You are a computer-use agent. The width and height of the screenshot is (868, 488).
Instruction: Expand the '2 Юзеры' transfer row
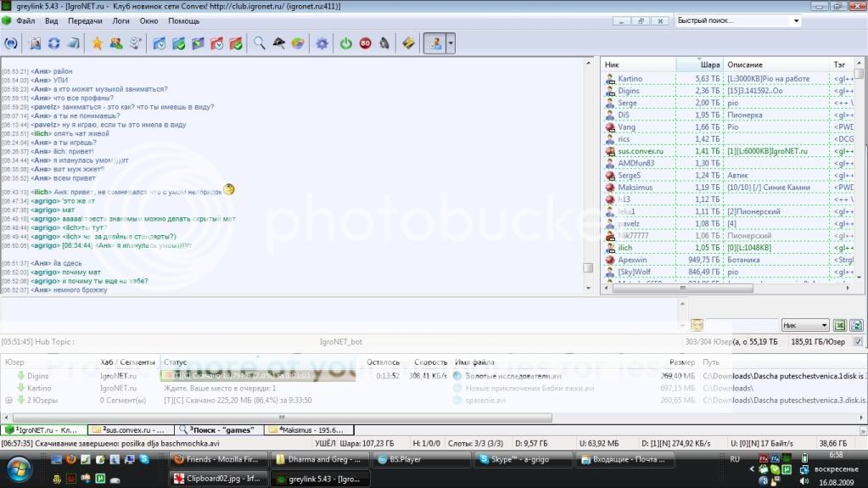[9, 400]
